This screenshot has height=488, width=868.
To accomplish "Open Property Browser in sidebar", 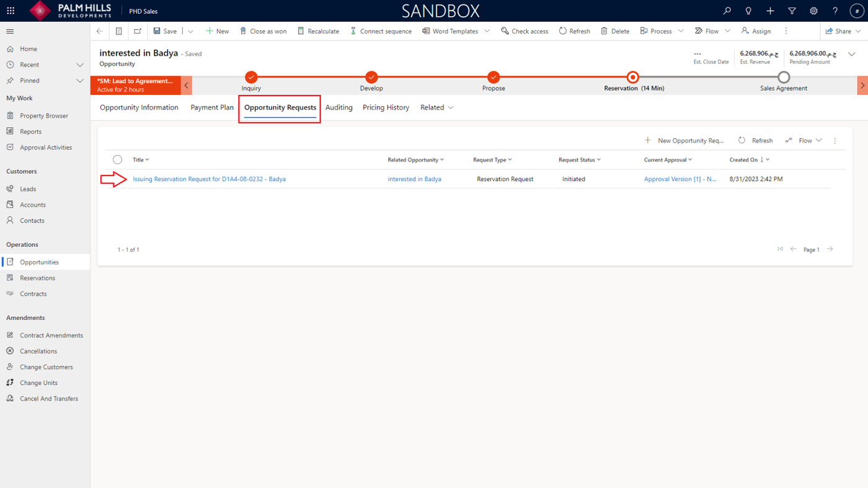I will point(45,116).
